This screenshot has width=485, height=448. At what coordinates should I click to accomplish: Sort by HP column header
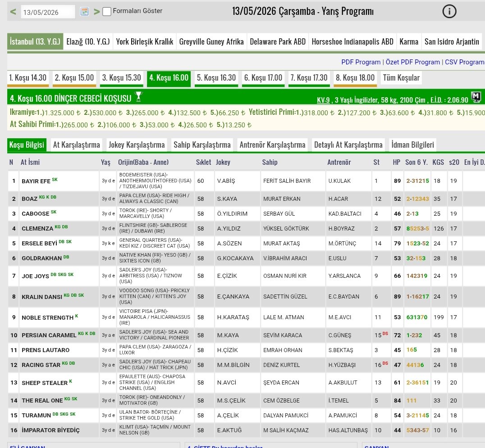(397, 162)
